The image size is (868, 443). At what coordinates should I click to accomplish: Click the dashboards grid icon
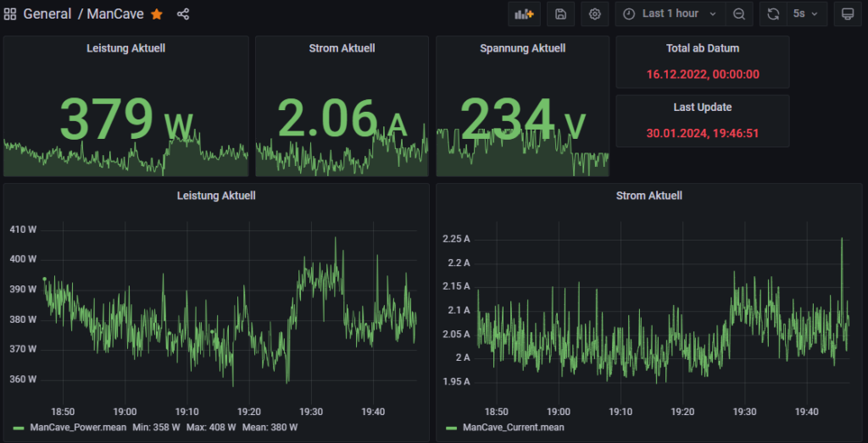10,14
